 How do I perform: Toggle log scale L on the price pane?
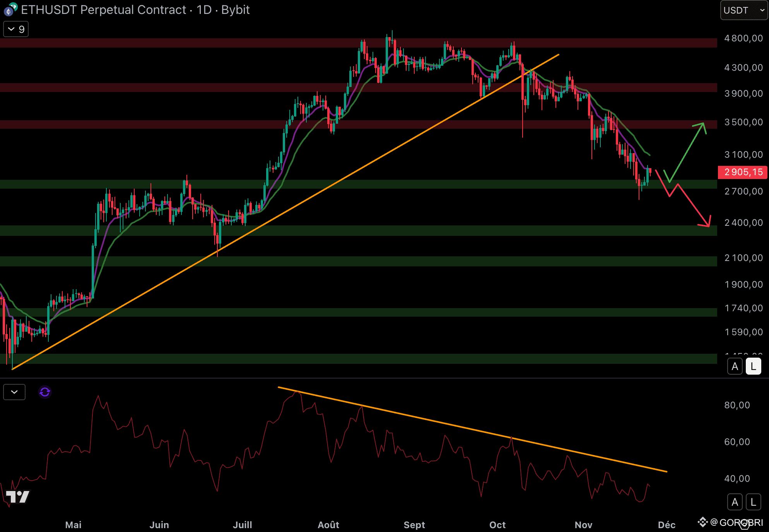[x=753, y=366]
